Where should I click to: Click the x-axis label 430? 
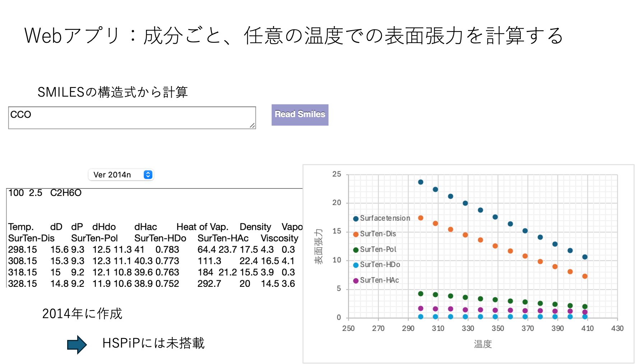[x=617, y=328]
